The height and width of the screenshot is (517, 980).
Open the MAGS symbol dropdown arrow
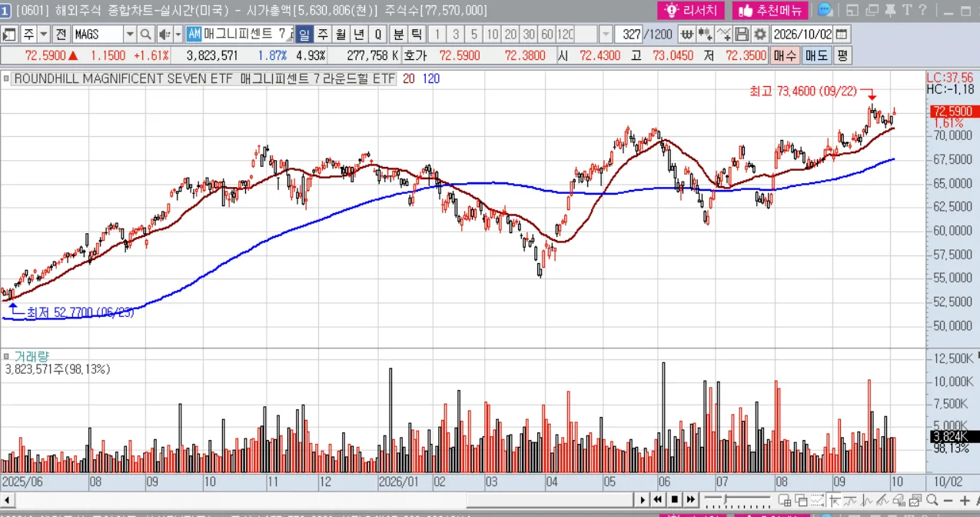[130, 35]
